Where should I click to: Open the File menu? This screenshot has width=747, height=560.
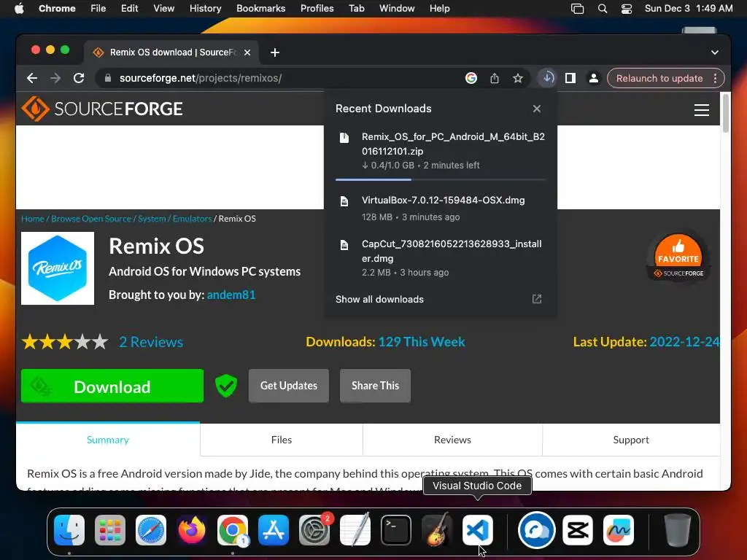click(98, 8)
